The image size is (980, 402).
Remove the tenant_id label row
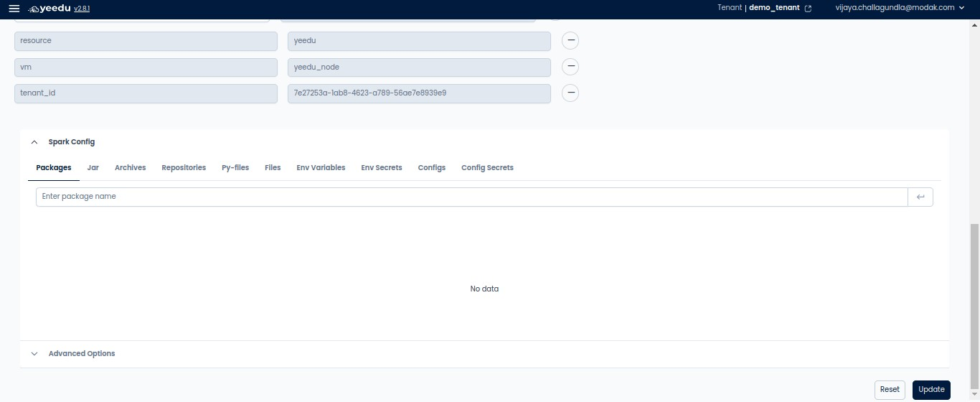point(570,93)
